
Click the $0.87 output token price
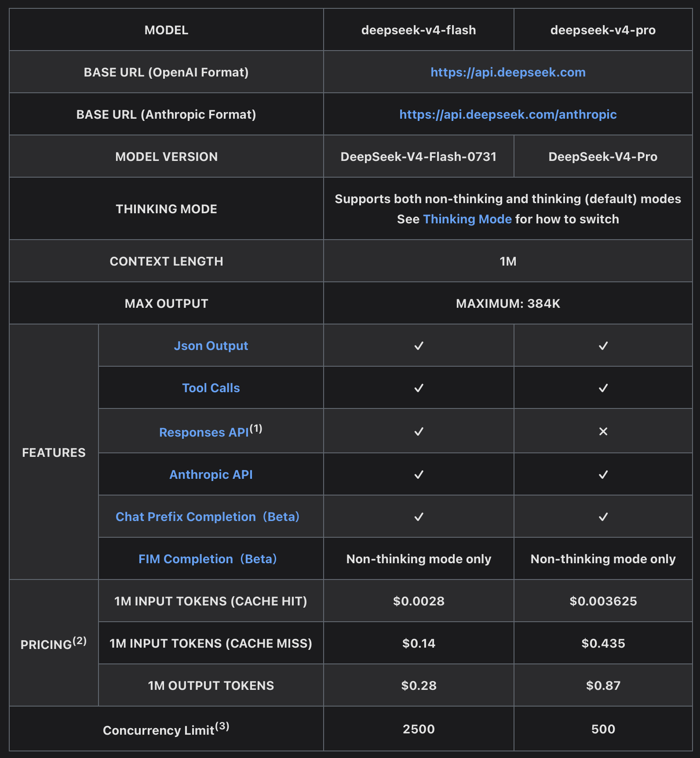point(603,685)
